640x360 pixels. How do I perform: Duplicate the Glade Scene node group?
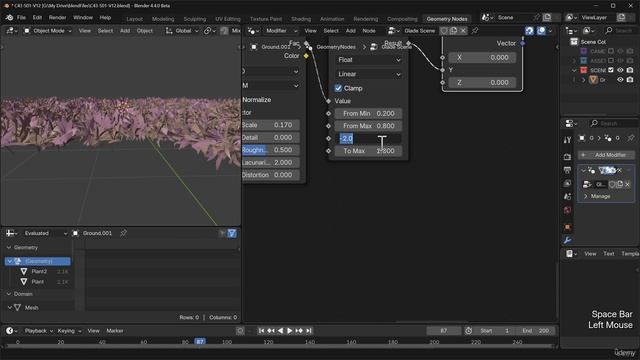(x=453, y=31)
